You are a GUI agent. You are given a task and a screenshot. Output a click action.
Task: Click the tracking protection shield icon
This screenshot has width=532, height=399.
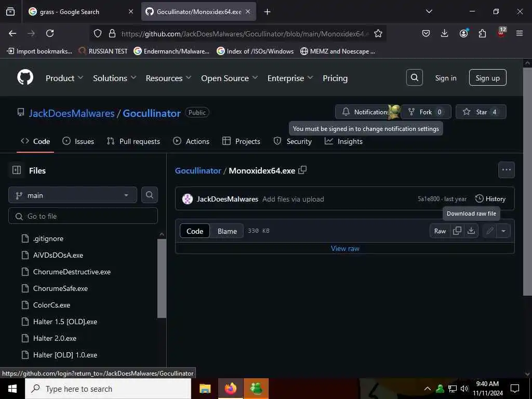98,33
